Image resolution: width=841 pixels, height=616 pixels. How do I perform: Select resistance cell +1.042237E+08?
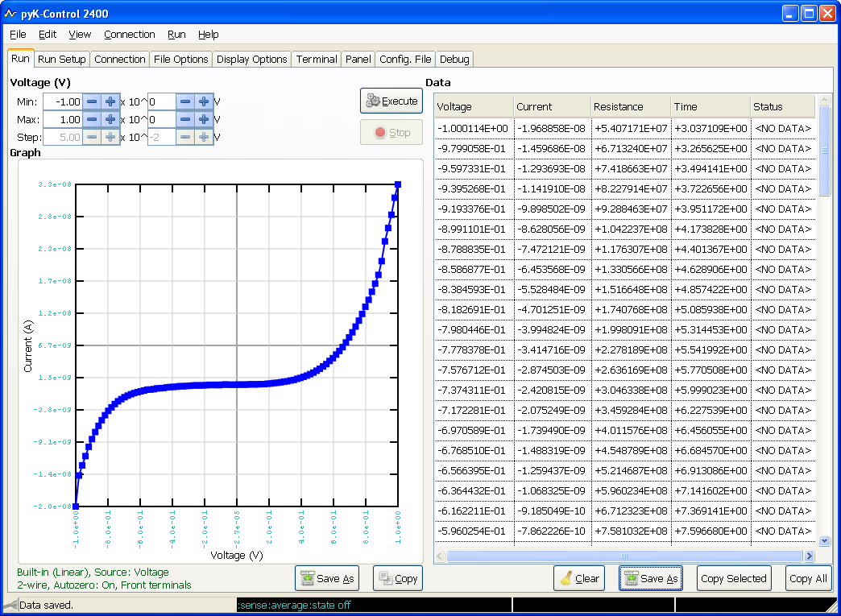coord(631,229)
